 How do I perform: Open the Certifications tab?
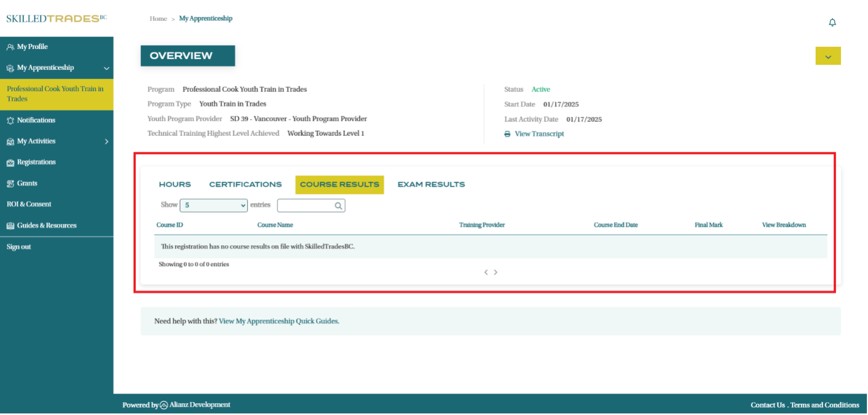coord(245,184)
